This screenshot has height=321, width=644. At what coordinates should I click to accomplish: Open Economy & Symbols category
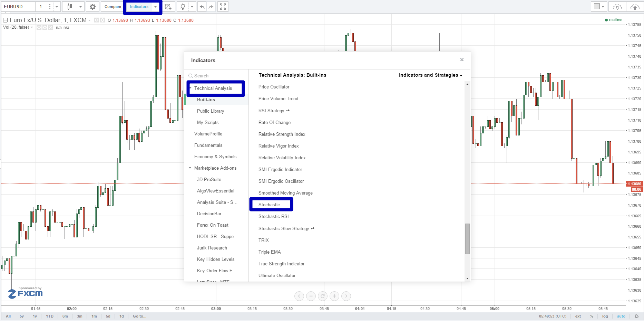(x=215, y=157)
